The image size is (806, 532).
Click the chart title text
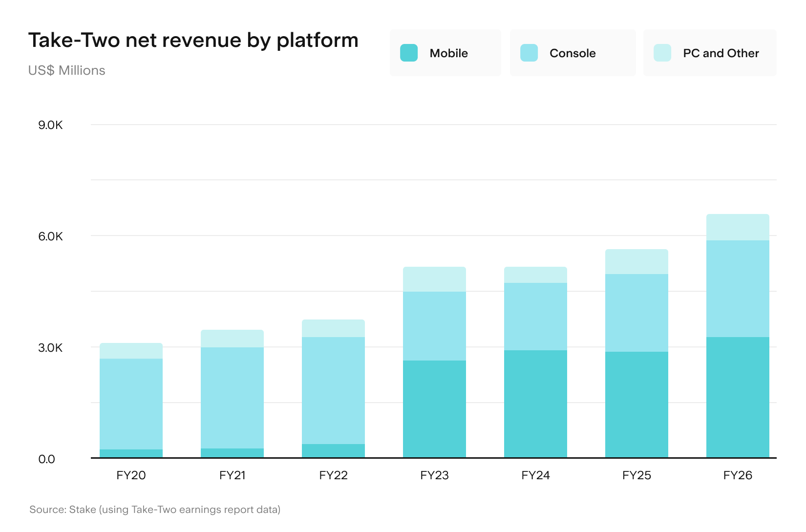click(x=193, y=41)
